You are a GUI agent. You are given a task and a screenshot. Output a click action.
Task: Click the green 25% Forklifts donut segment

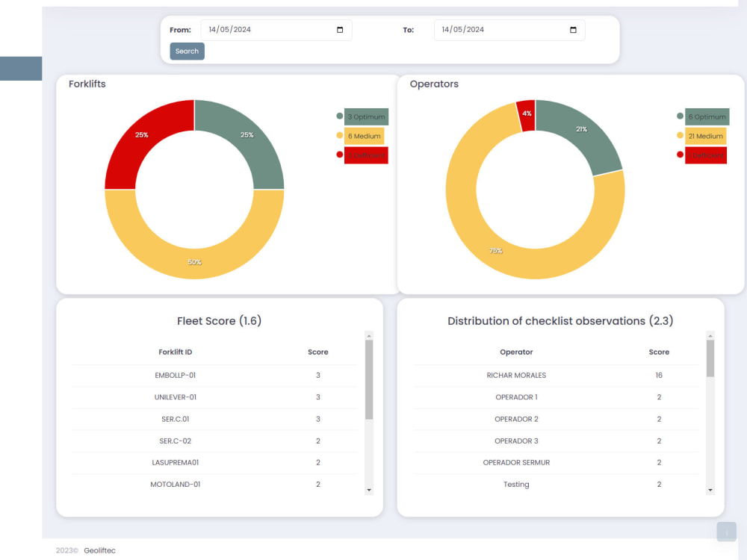247,135
